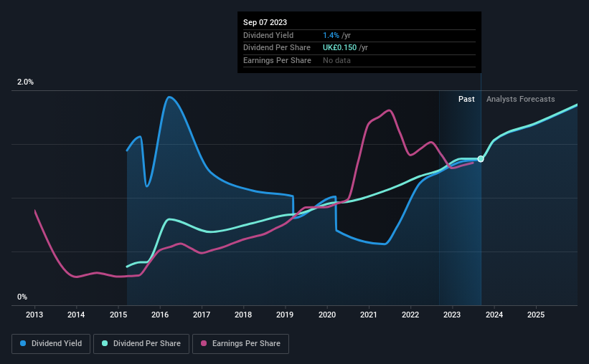Click the 2025 x-axis label
Image resolution: width=589 pixels, height=364 pixels.
click(x=536, y=315)
